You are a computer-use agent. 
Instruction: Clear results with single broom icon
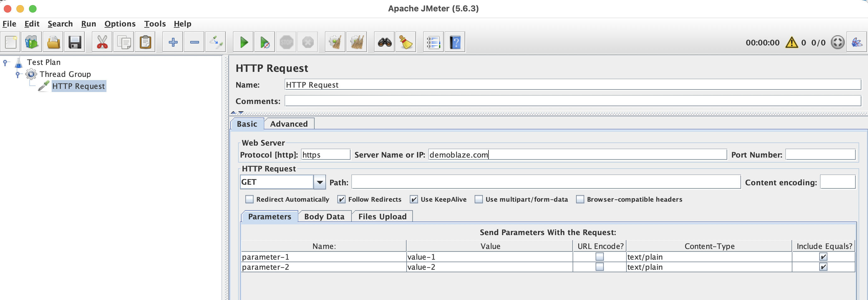point(335,42)
